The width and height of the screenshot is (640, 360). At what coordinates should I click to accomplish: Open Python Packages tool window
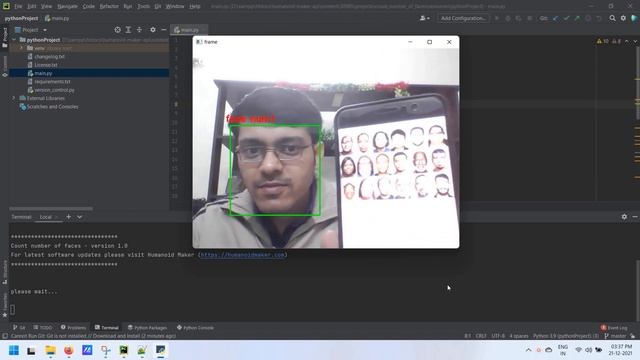pyautogui.click(x=147, y=327)
